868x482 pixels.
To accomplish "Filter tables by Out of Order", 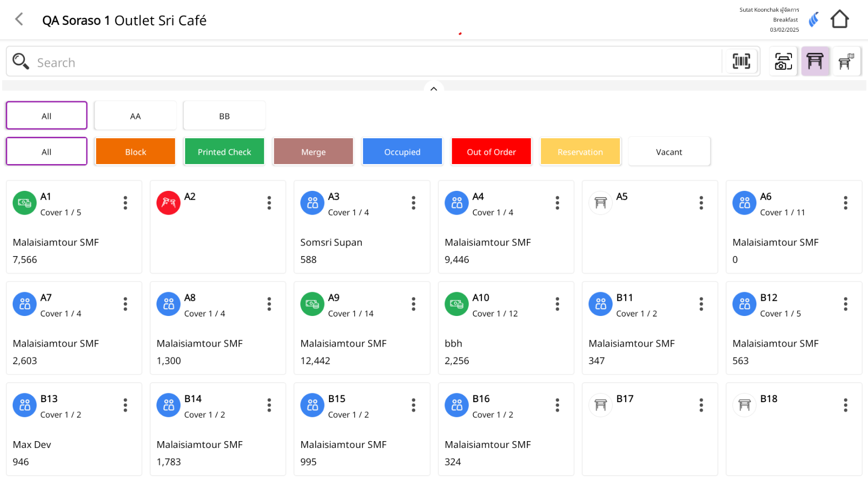I will click(491, 152).
